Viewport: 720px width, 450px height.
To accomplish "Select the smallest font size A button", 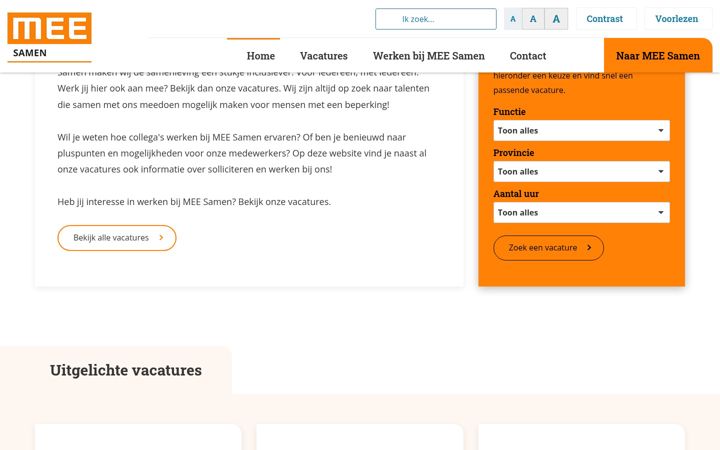I will click(513, 19).
